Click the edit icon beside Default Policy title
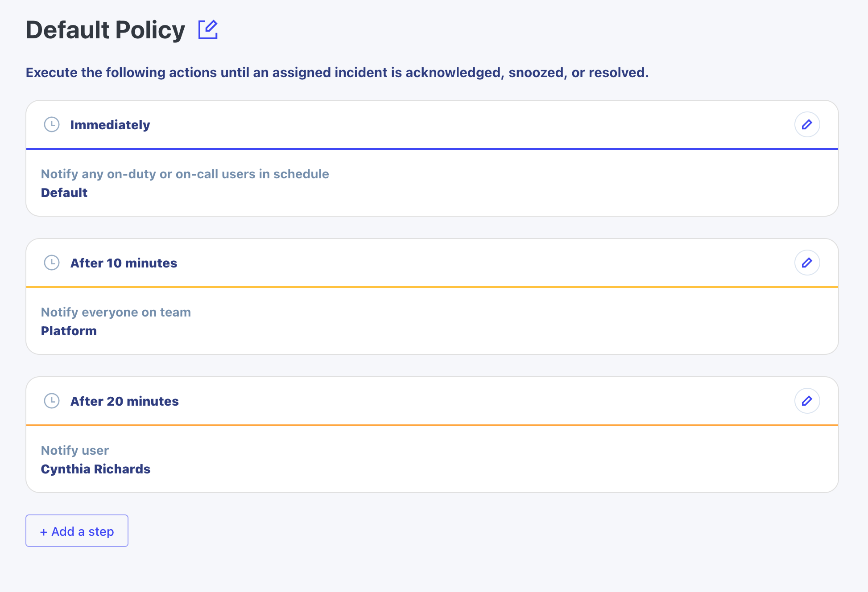This screenshot has height=592, width=868. coord(208,29)
